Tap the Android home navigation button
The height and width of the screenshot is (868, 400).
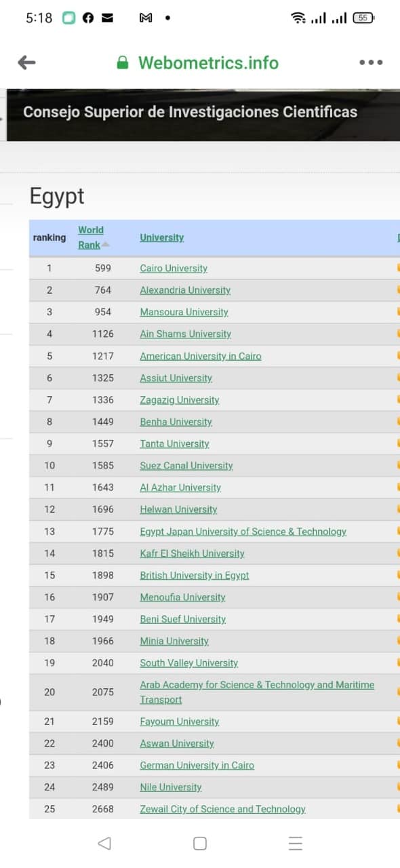(x=200, y=843)
